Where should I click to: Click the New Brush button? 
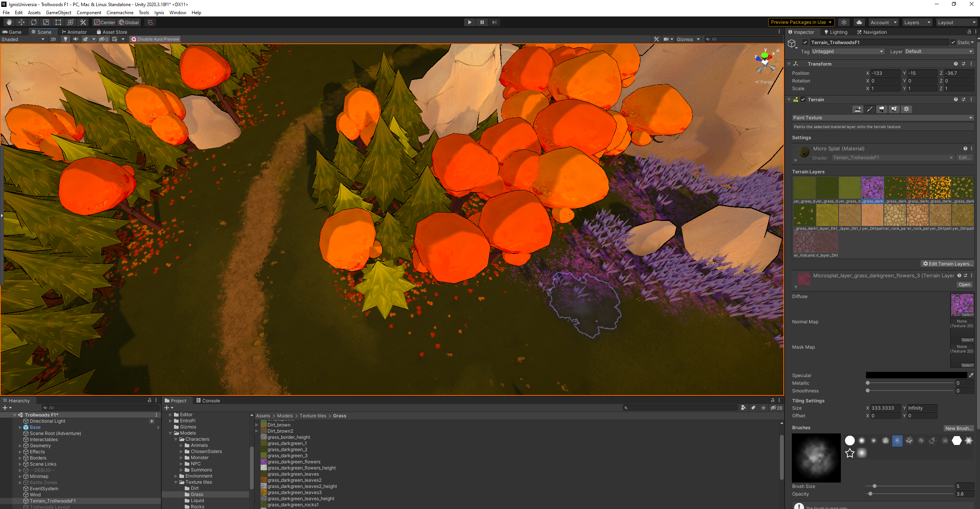pyautogui.click(x=958, y=428)
